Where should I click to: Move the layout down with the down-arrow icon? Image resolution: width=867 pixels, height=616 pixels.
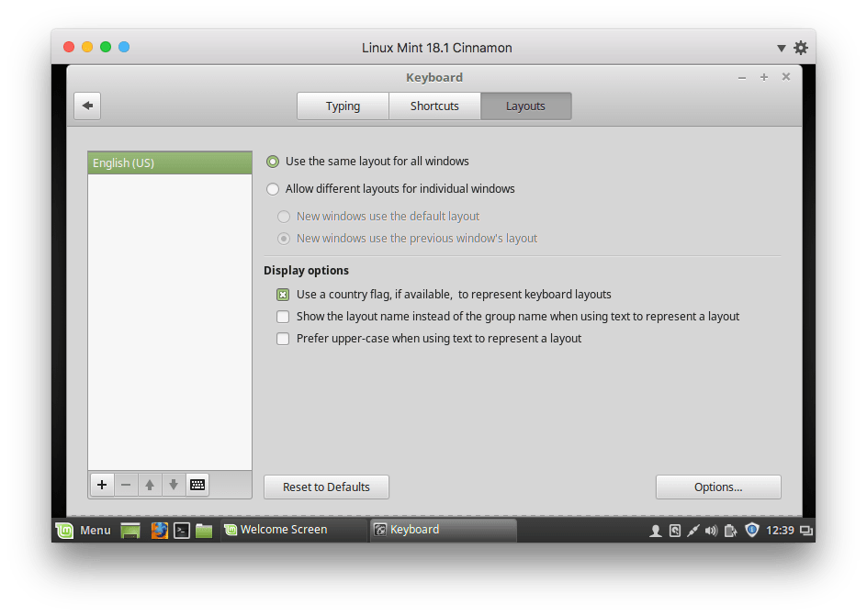click(x=174, y=485)
